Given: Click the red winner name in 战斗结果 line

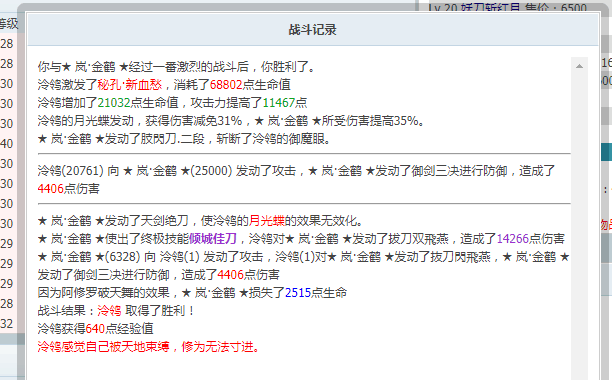Looking at the screenshot, I should [109, 311].
